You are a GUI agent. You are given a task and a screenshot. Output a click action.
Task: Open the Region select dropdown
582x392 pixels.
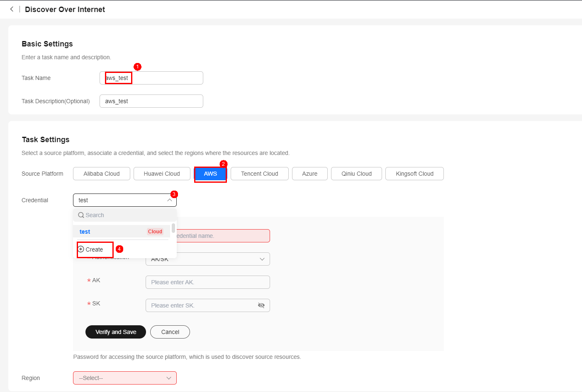pos(125,378)
